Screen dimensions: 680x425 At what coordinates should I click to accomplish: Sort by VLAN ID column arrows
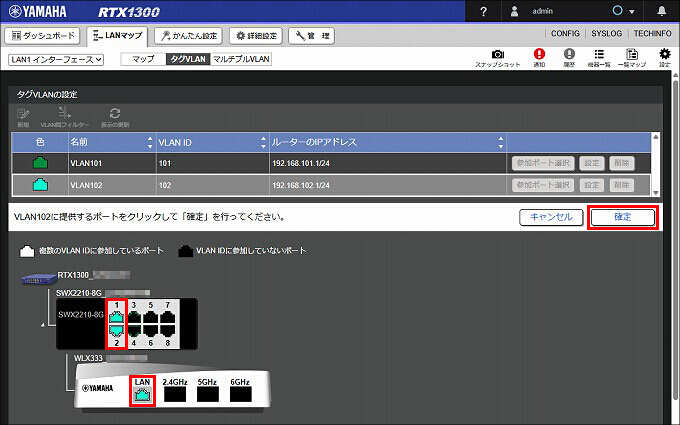263,142
